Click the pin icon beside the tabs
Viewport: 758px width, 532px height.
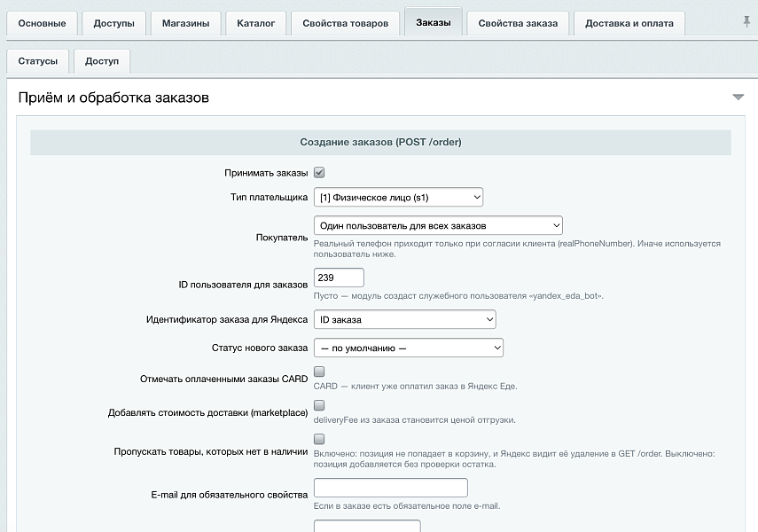(x=746, y=22)
